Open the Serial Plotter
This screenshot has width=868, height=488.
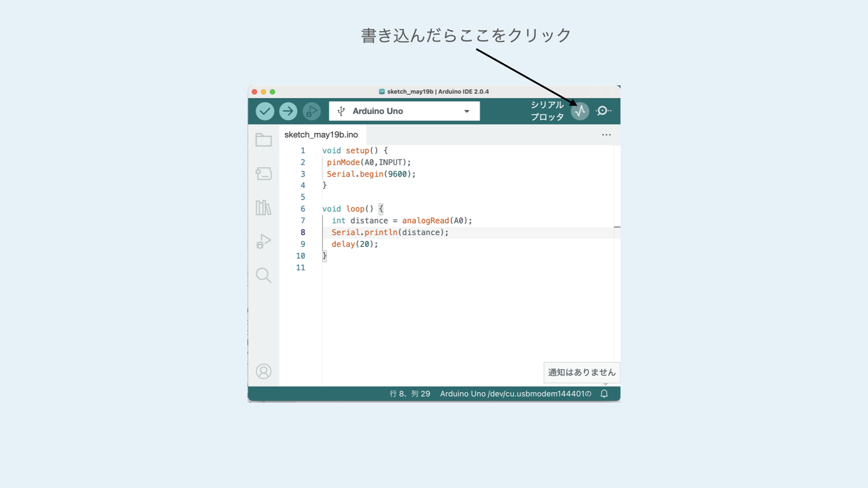pos(580,111)
